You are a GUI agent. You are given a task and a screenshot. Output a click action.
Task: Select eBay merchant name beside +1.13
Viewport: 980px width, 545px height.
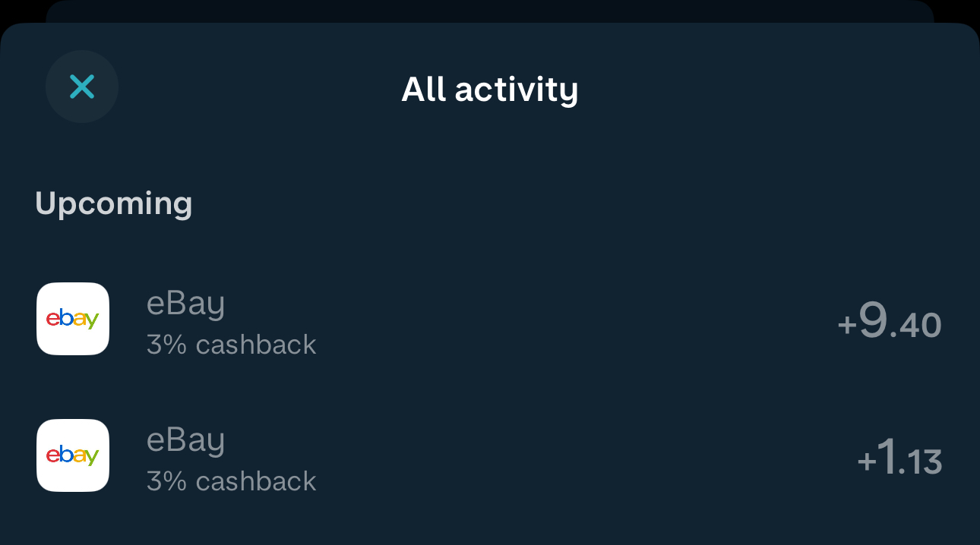185,441
